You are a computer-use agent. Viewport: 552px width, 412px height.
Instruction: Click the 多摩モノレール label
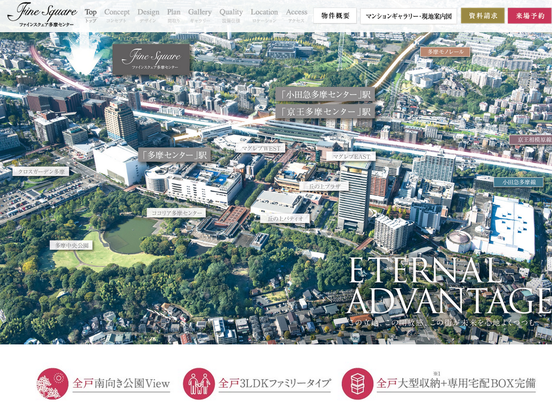pyautogui.click(x=445, y=52)
